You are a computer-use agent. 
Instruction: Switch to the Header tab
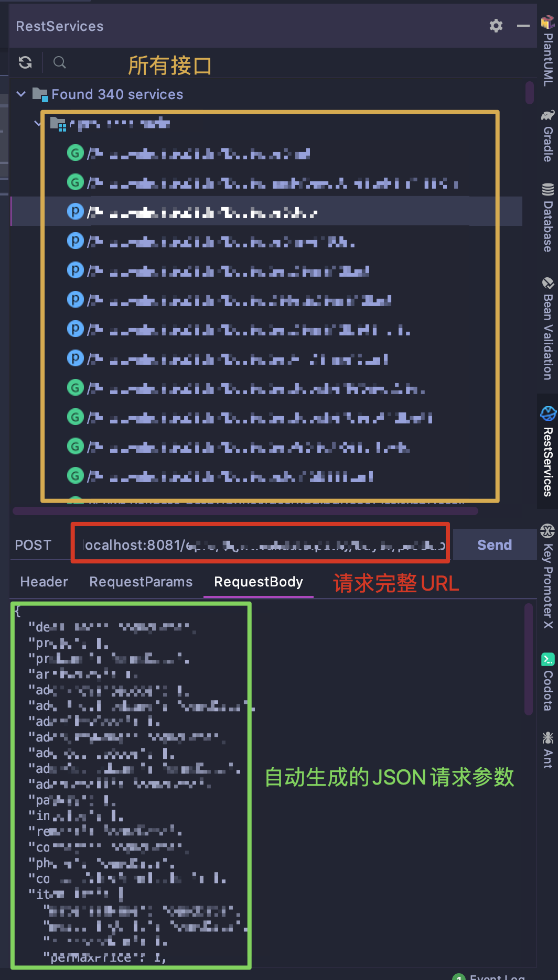click(44, 582)
